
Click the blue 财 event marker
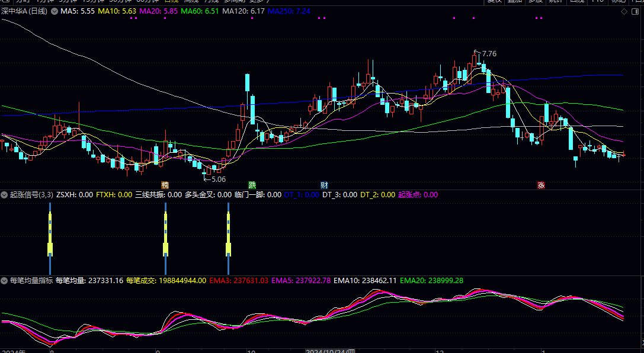point(324,185)
